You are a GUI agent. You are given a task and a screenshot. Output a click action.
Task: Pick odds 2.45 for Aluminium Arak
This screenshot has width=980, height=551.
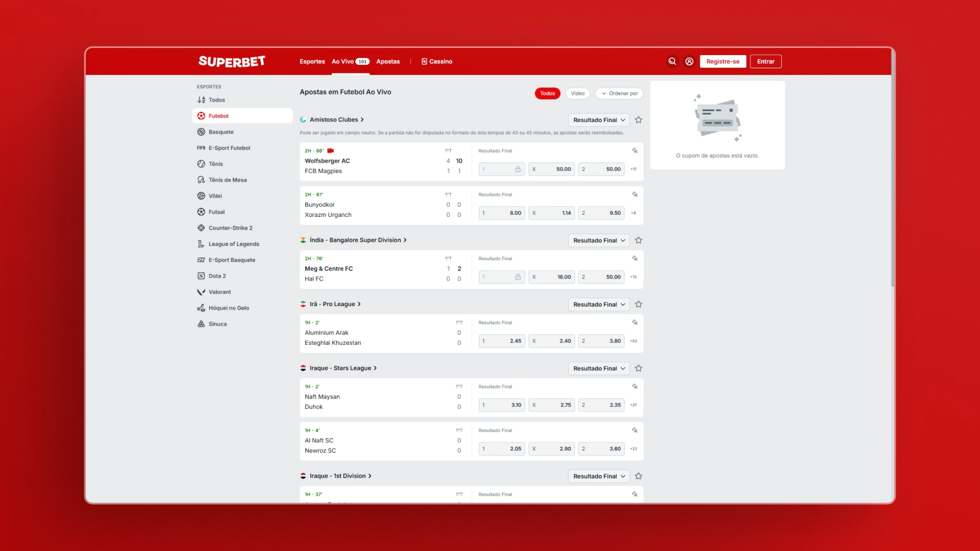(502, 341)
